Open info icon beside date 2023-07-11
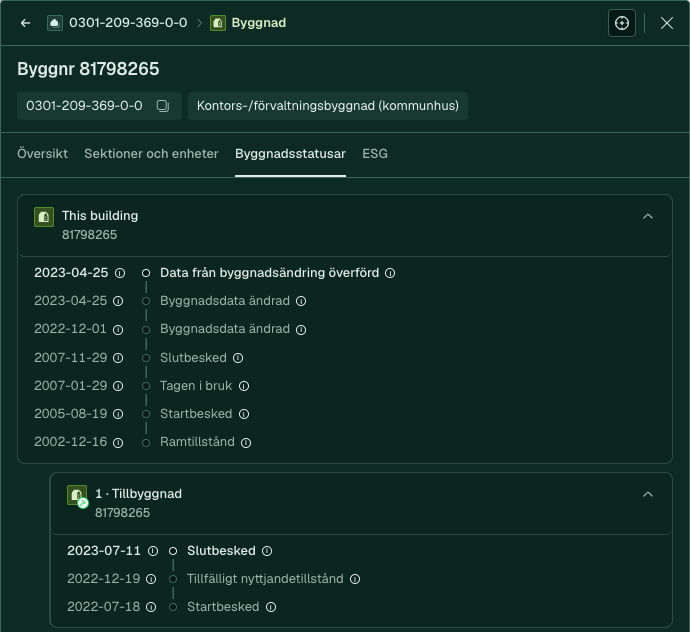Image resolution: width=690 pixels, height=632 pixels. [x=153, y=551]
